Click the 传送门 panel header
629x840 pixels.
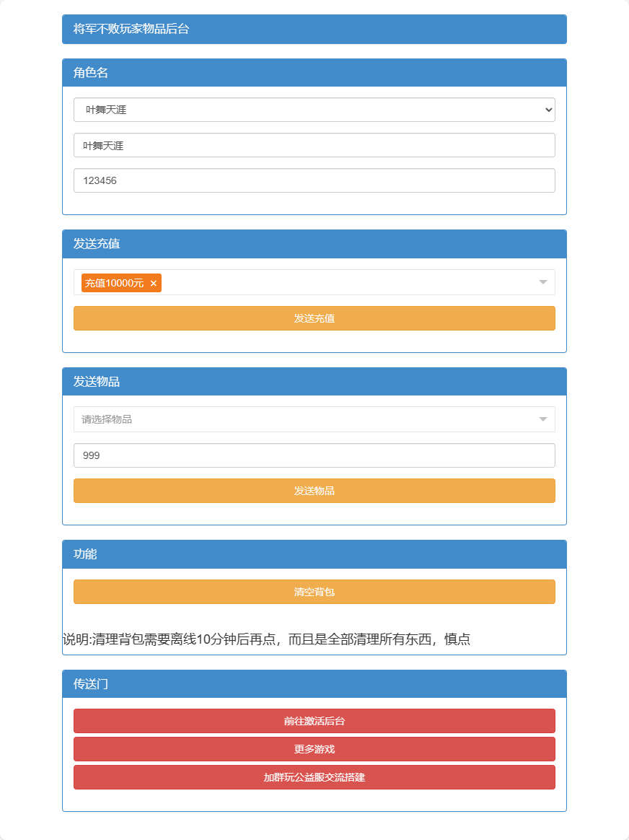pos(314,684)
